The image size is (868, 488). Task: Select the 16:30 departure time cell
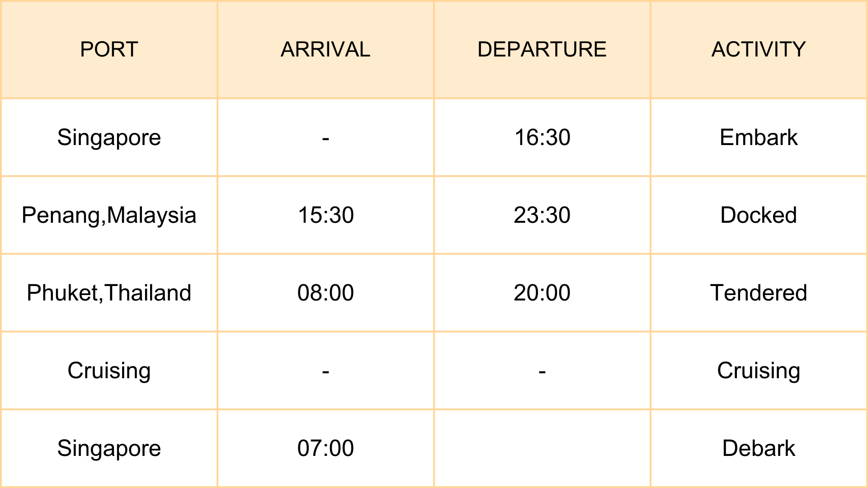click(x=542, y=137)
